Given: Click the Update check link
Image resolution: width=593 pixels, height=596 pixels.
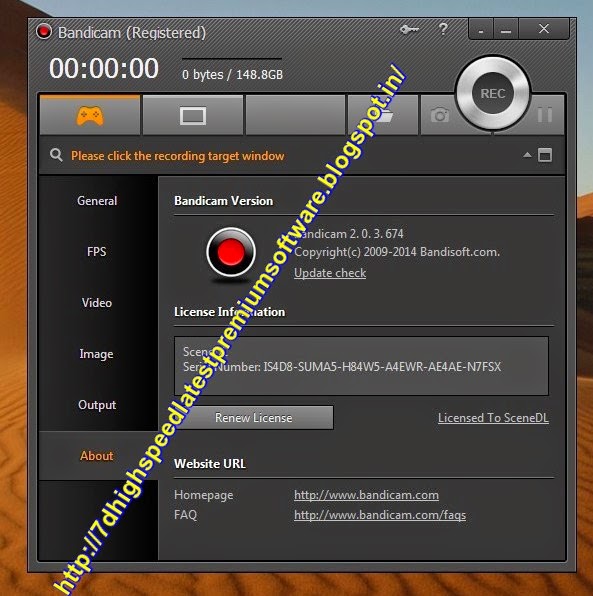Looking at the screenshot, I should coord(330,273).
